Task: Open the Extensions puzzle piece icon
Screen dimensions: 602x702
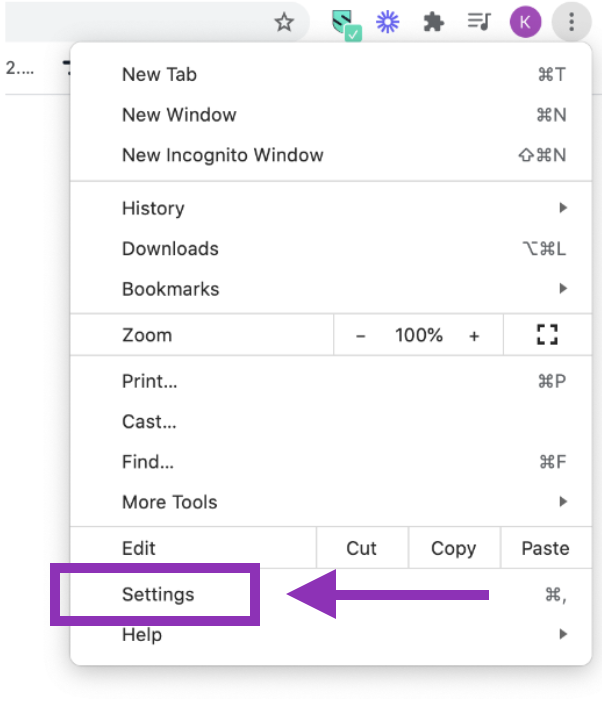Action: click(433, 22)
